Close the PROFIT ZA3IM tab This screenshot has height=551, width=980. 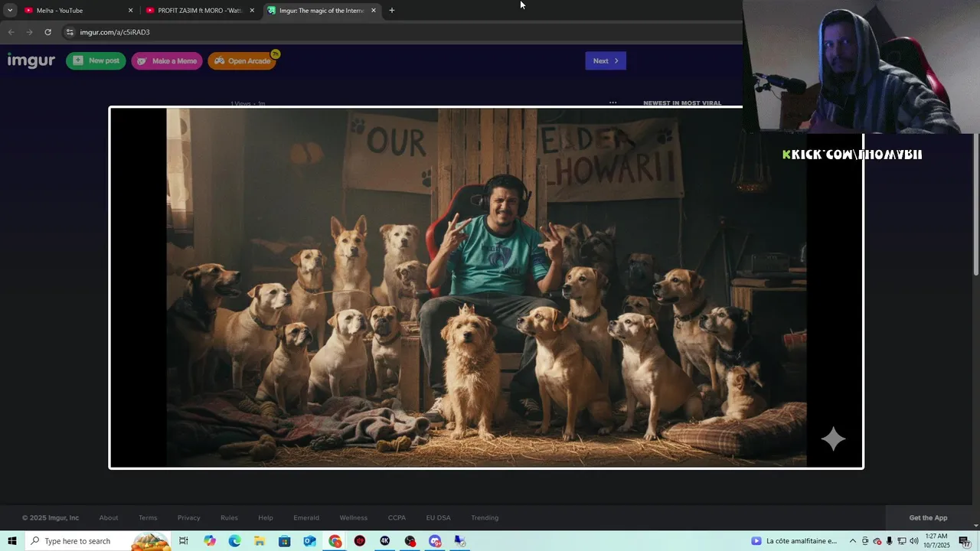pos(252,10)
